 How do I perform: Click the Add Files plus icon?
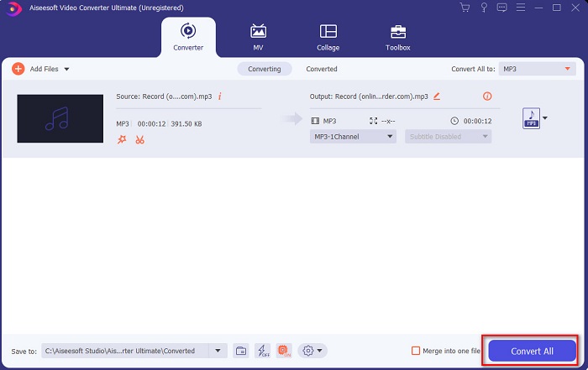[x=18, y=69]
